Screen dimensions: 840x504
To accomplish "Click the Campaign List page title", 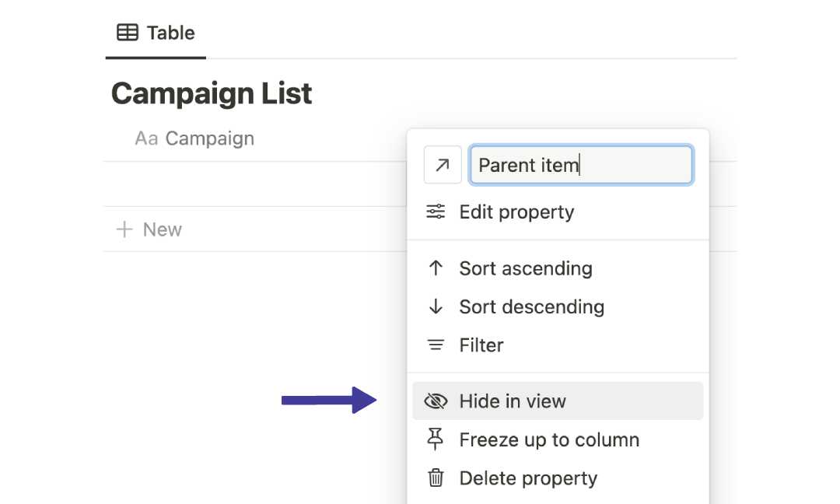I will tap(212, 93).
